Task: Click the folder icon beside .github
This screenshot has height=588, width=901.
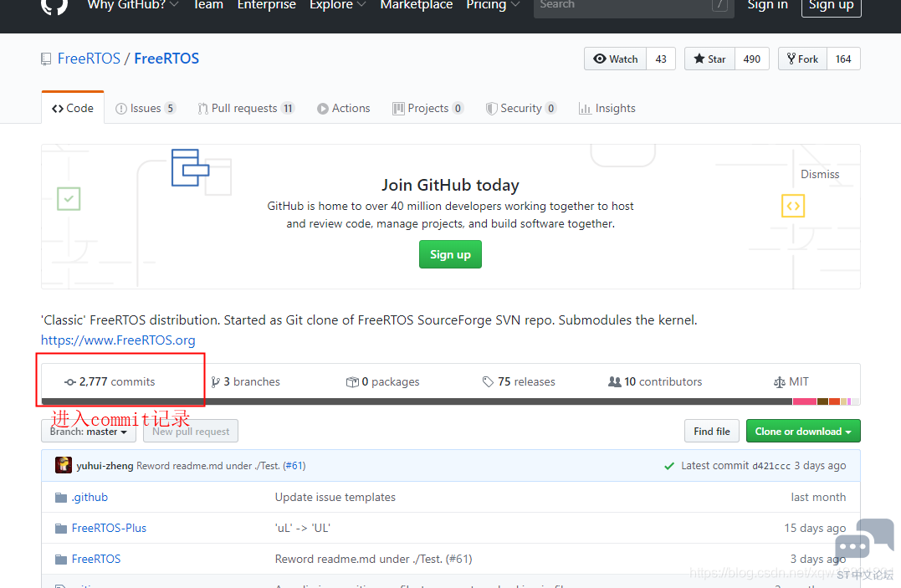Action: click(x=60, y=497)
